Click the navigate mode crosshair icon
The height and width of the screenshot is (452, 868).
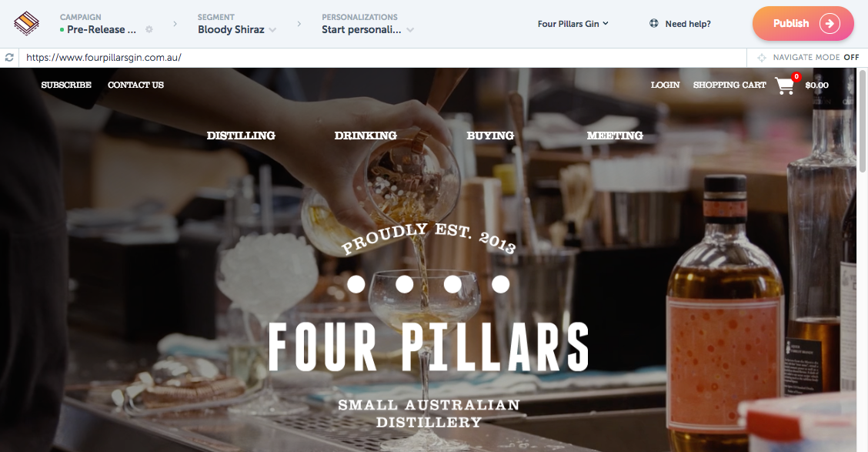[762, 58]
